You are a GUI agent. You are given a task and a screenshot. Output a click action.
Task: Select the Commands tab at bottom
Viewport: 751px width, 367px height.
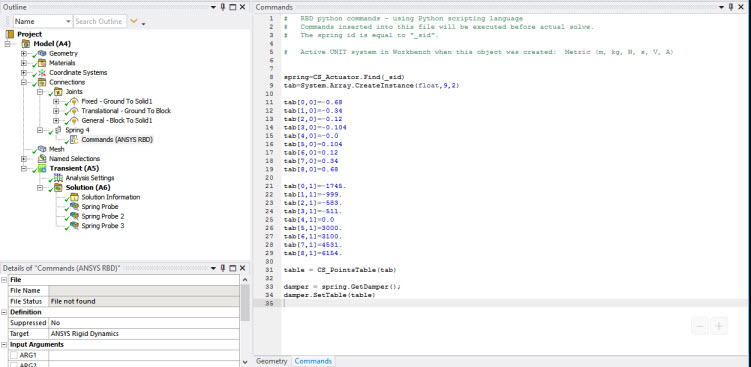coord(313,361)
